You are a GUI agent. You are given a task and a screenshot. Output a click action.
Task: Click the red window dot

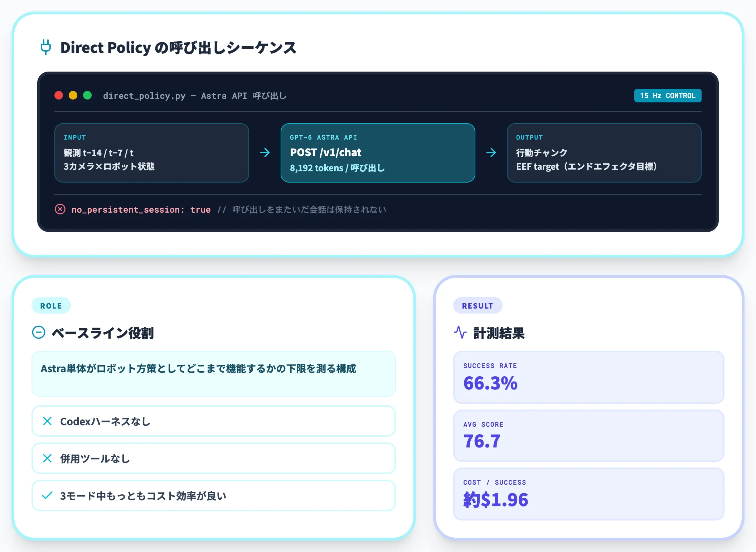point(59,95)
